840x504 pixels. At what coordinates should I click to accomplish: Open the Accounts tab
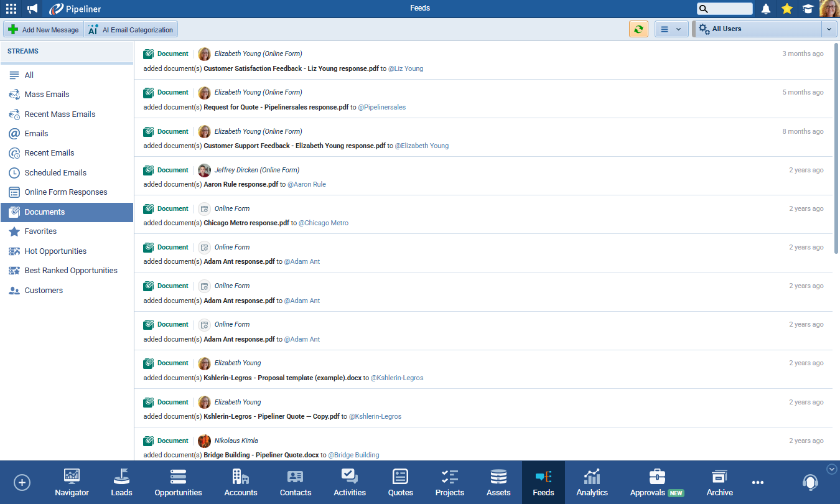coord(241,482)
